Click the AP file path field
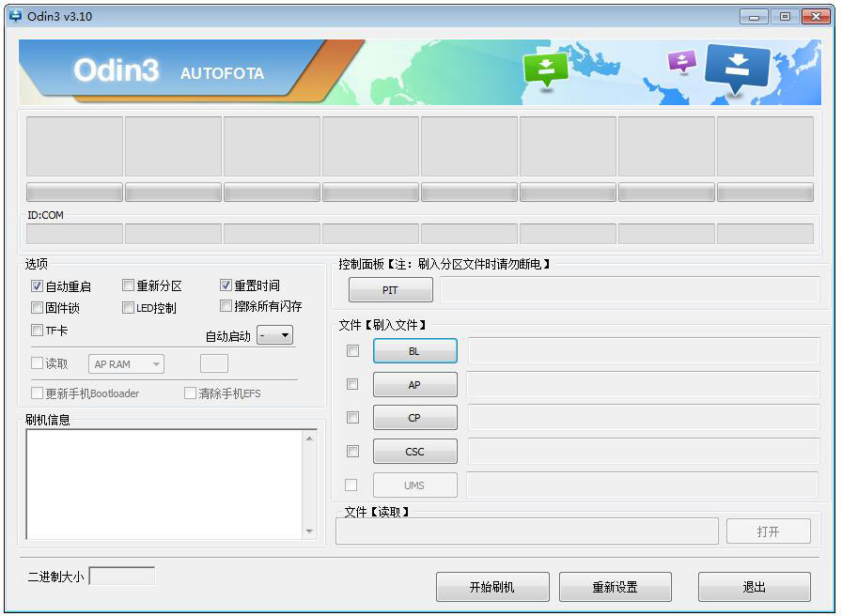Image resolution: width=842 pixels, height=616 pixels. 644,385
